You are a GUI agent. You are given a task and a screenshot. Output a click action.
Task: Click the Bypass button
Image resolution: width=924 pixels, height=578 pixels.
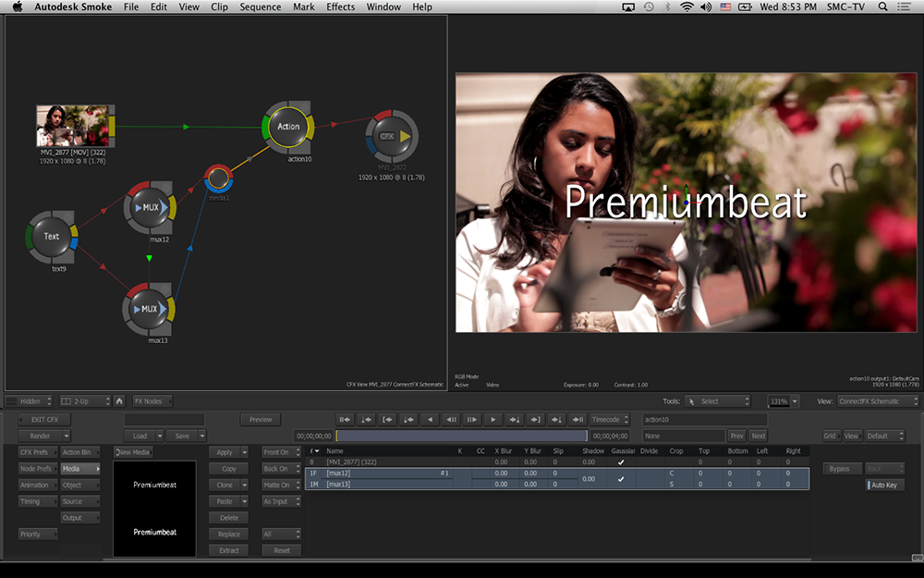pos(841,469)
